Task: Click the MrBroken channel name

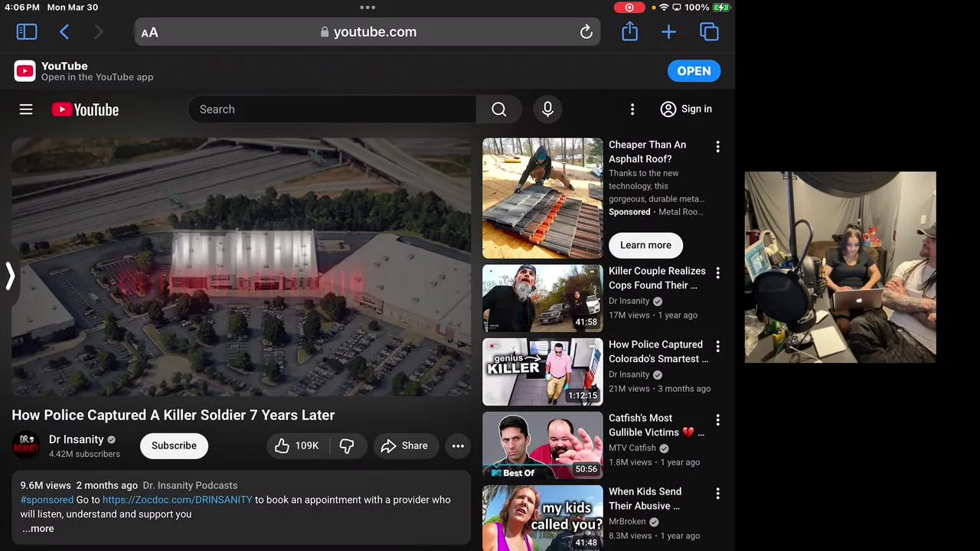Action: [627, 521]
